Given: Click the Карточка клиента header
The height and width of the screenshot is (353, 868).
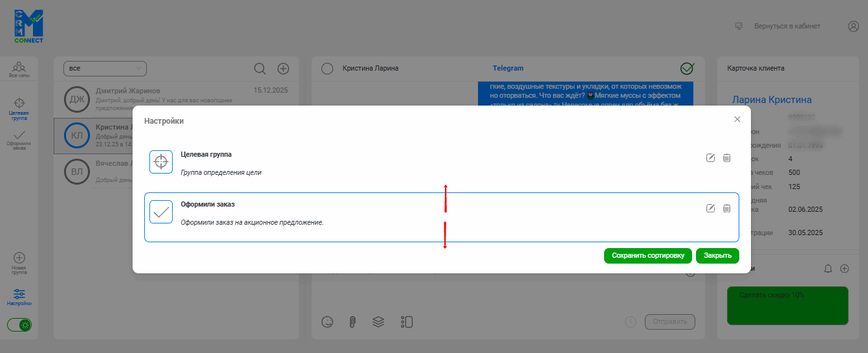Looking at the screenshot, I should tap(756, 68).
